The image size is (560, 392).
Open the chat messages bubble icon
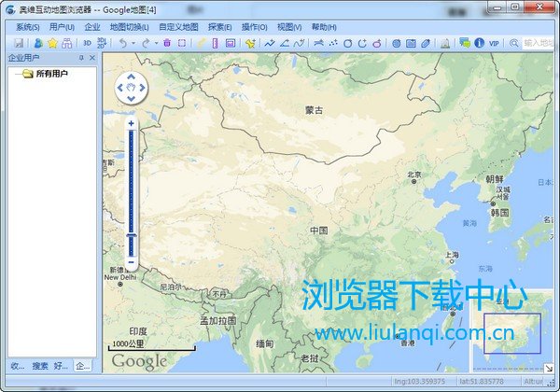(464, 43)
